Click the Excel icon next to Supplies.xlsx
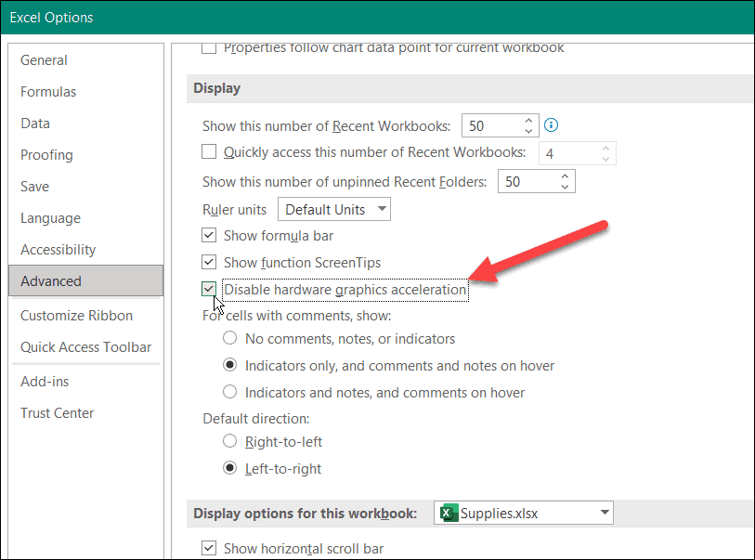755x560 pixels. [x=449, y=513]
